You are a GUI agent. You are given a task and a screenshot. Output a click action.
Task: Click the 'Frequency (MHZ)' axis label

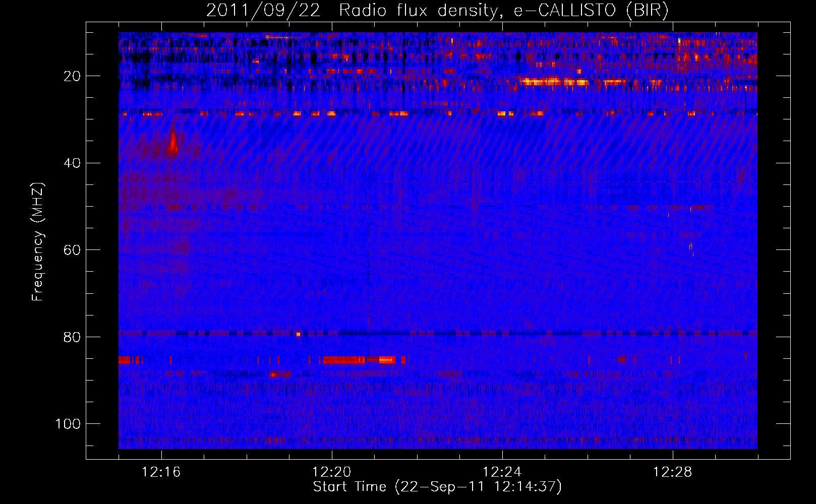(38, 242)
